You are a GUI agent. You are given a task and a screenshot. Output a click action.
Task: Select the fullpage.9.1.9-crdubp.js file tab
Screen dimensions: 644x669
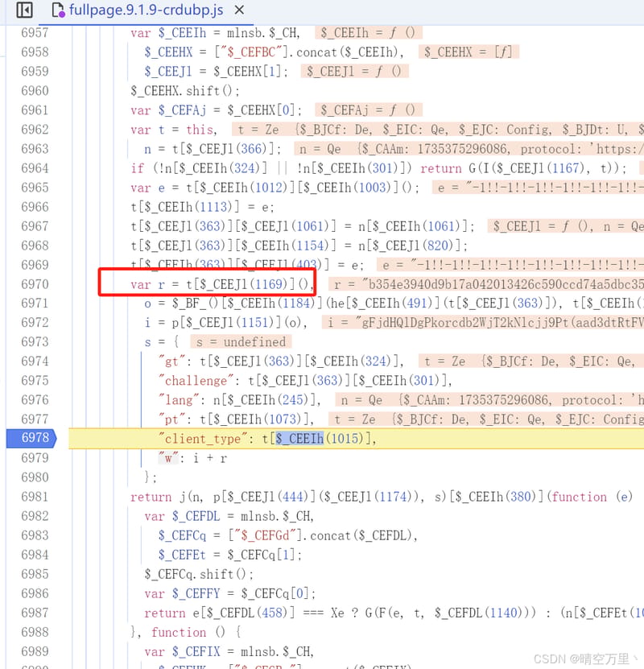(x=146, y=10)
